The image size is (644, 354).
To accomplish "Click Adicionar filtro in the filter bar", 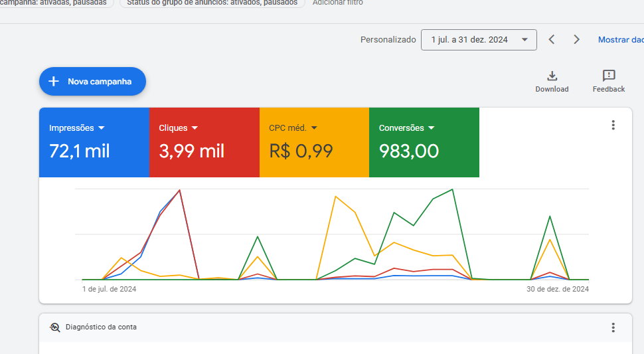I will (337, 3).
